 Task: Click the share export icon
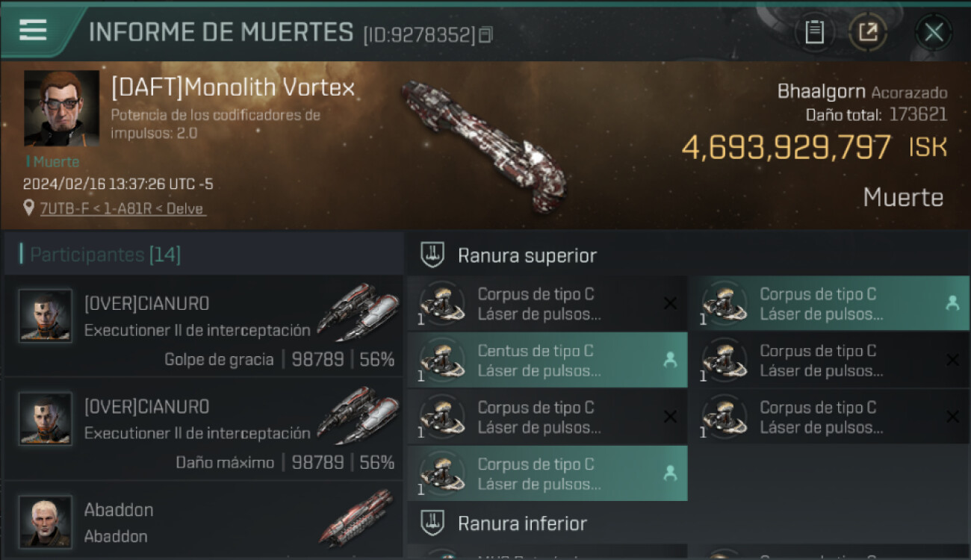[868, 32]
